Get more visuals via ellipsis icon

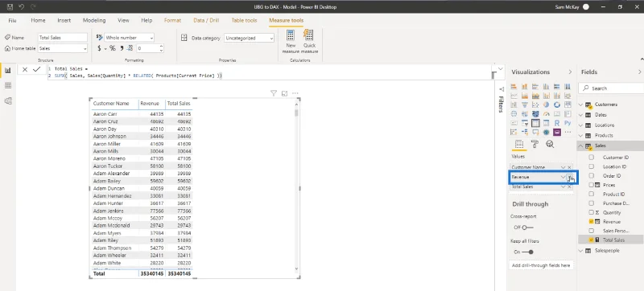coord(568,132)
